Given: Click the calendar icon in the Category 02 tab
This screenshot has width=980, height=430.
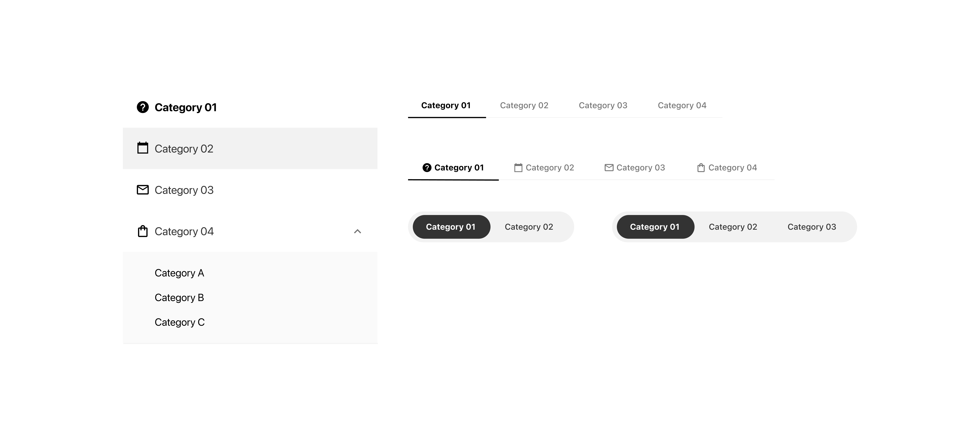Looking at the screenshot, I should click(519, 167).
